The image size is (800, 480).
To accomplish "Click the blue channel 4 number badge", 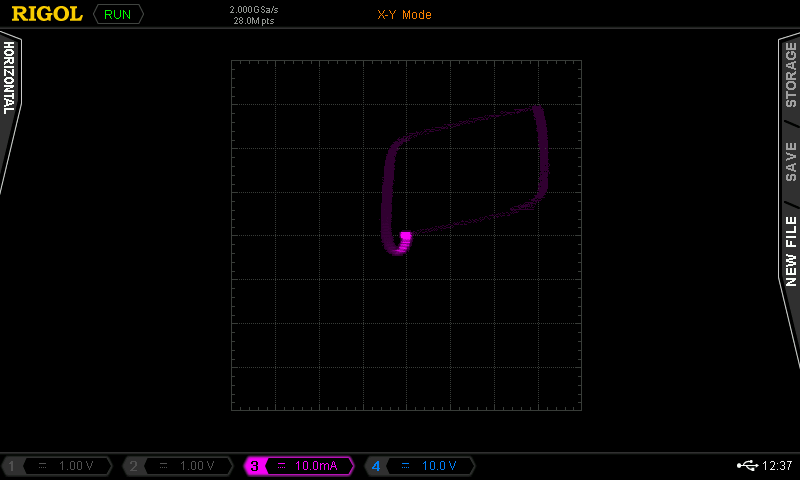I will 375,466.
